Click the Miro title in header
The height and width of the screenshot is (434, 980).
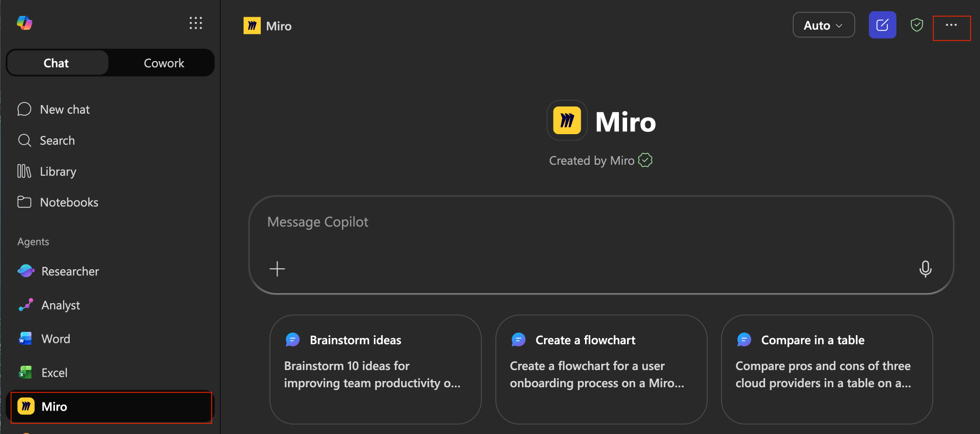tap(279, 26)
